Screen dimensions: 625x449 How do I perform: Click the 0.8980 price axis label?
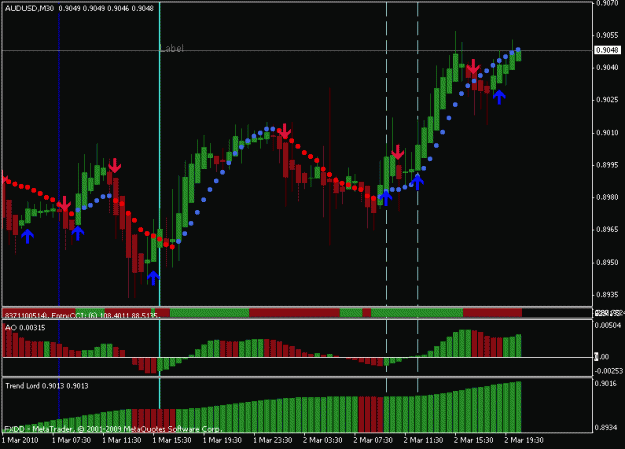[x=607, y=197]
